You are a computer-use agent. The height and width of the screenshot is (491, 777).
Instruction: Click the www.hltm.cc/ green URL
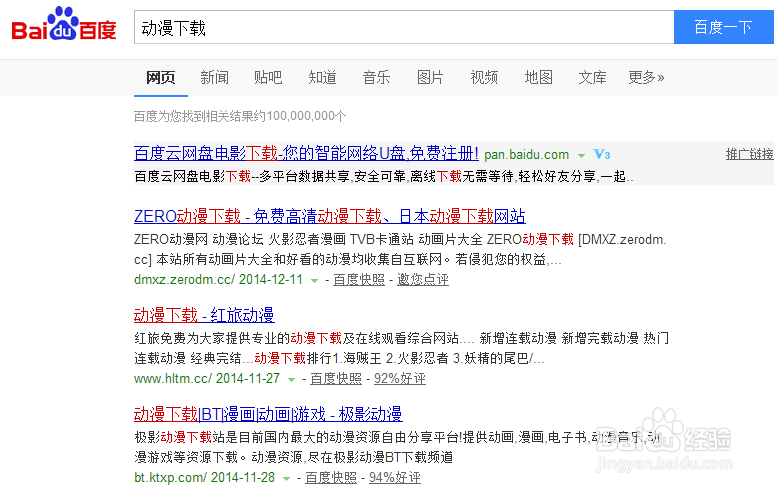click(173, 379)
